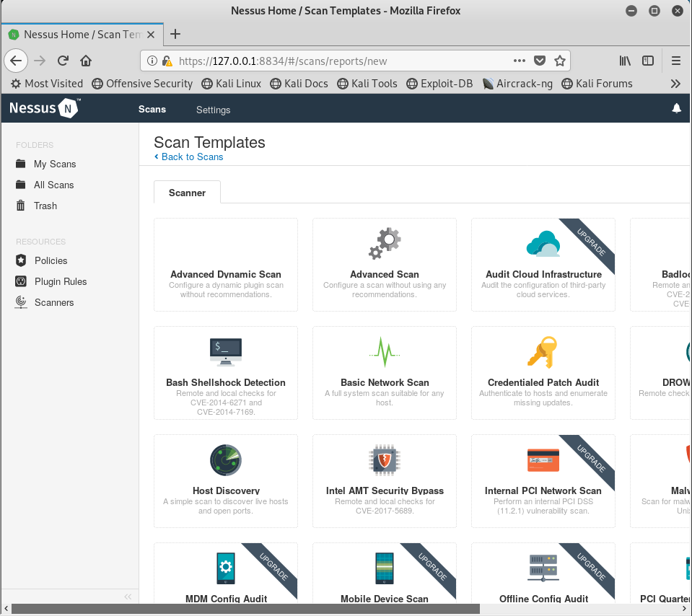Image resolution: width=692 pixels, height=616 pixels.
Task: Click UPGRADE ribbon on Audit Cloud Infrastructure
Action: point(590,242)
